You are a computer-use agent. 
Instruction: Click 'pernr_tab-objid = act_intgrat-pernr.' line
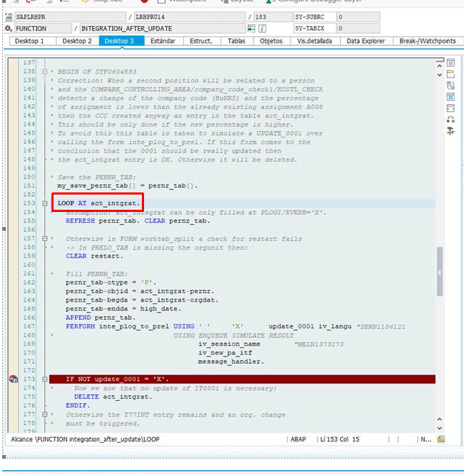pyautogui.click(x=140, y=291)
